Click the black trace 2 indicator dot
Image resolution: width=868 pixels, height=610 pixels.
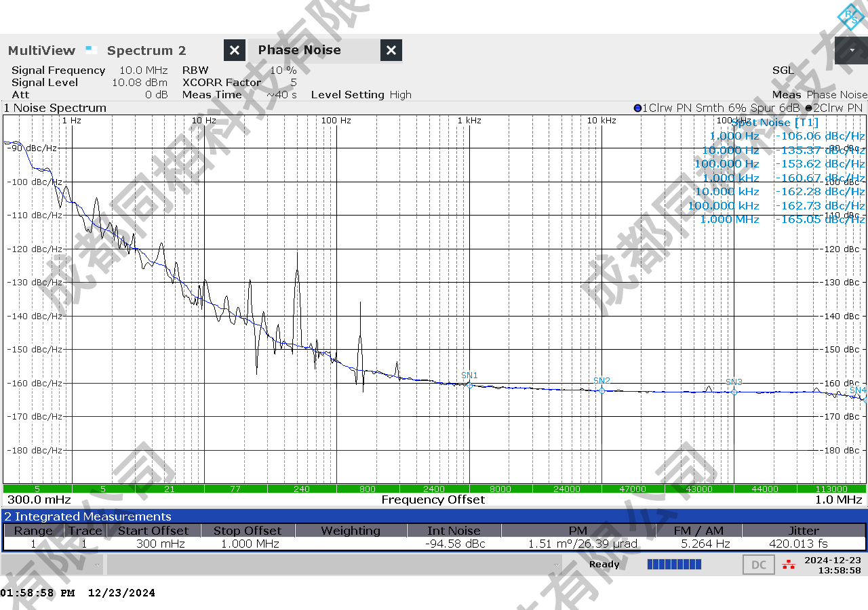tap(808, 108)
